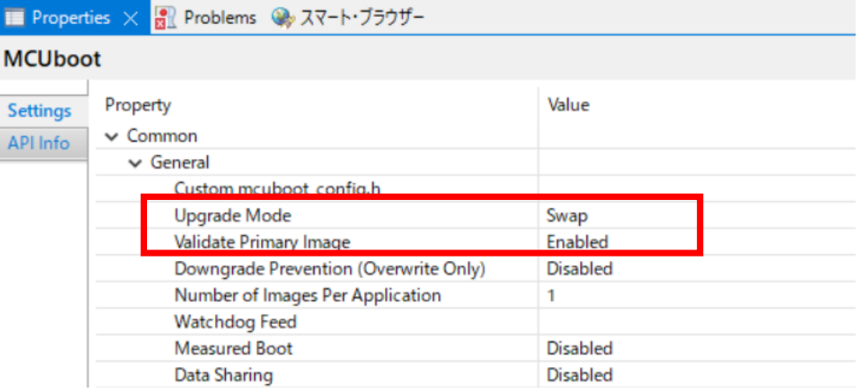Select the Custom mcuboot_config.h property
Image resolution: width=868 pixels, height=392 pixels.
277,189
